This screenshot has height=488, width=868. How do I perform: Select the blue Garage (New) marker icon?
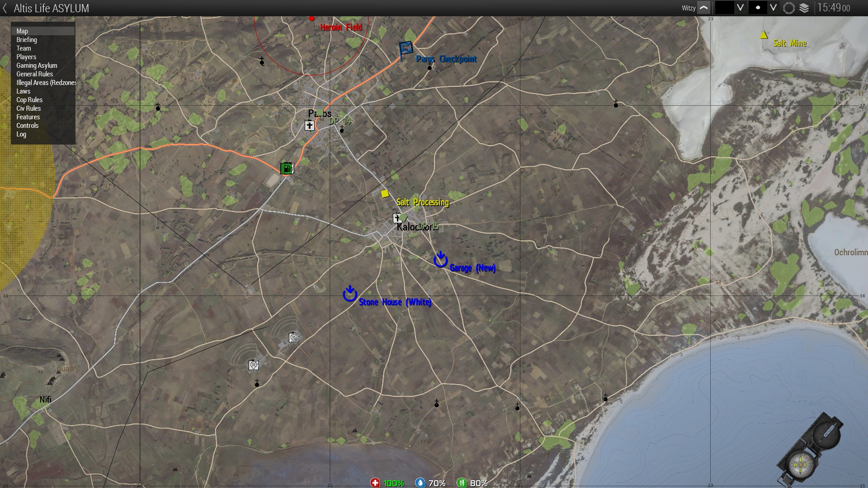click(x=440, y=259)
